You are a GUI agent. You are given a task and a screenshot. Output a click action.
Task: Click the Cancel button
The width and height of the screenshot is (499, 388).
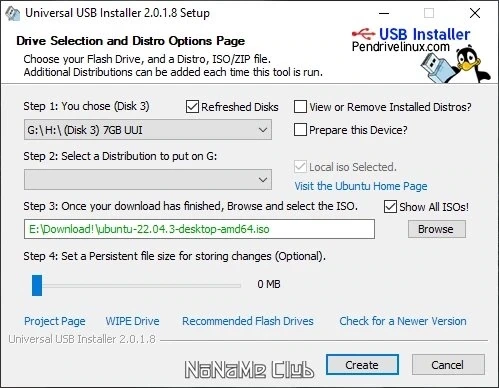(448, 365)
